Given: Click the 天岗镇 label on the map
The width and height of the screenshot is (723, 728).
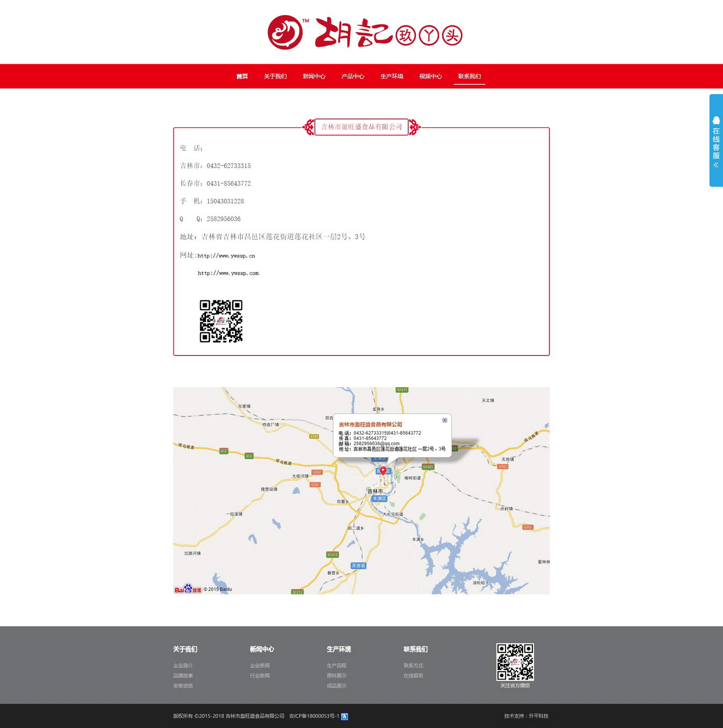Looking at the screenshot, I should click(x=507, y=460).
